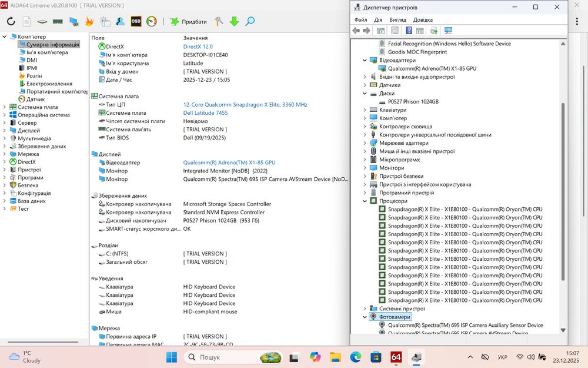
Task: Click the magnifier search icon in AIDA64 toolbar
Action: [x=250, y=21]
